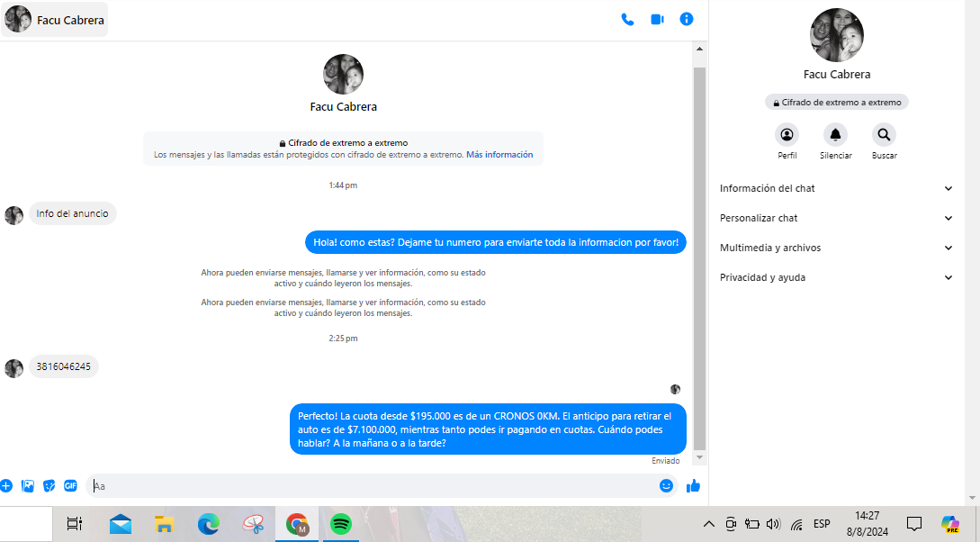Search in conversation using Buscar

tap(884, 135)
